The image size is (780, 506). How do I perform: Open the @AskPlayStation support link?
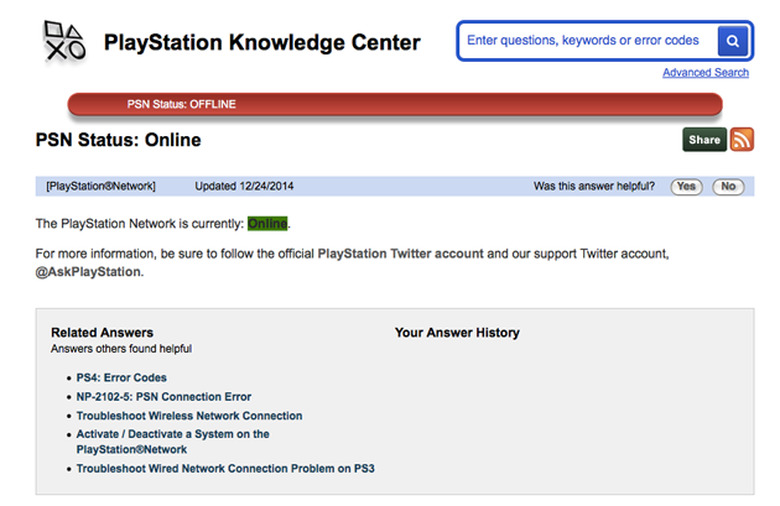(x=88, y=272)
